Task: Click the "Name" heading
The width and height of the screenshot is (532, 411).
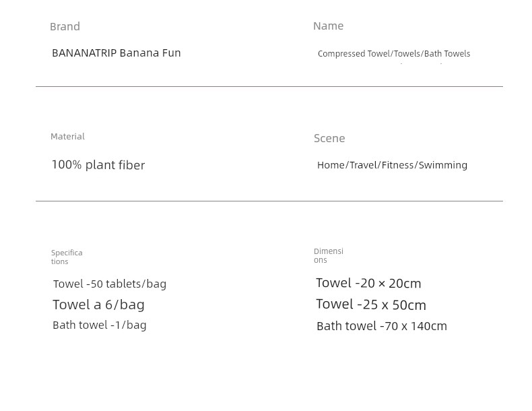Action: [328, 26]
